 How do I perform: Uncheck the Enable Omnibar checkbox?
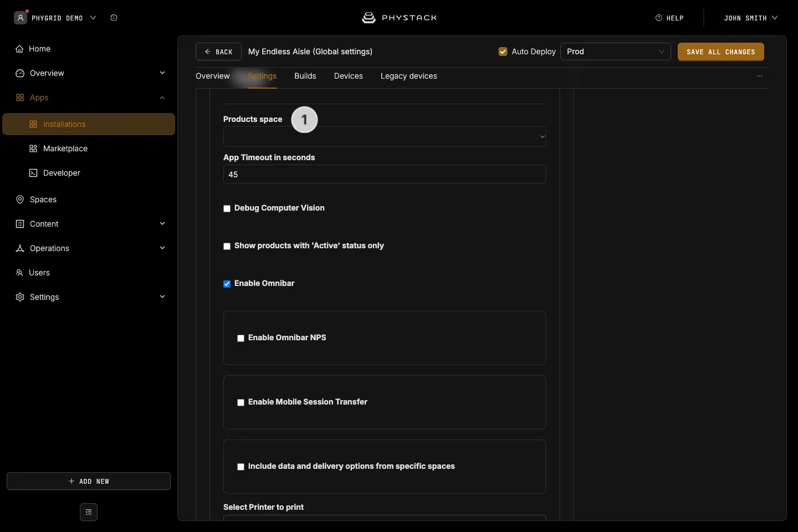click(227, 284)
